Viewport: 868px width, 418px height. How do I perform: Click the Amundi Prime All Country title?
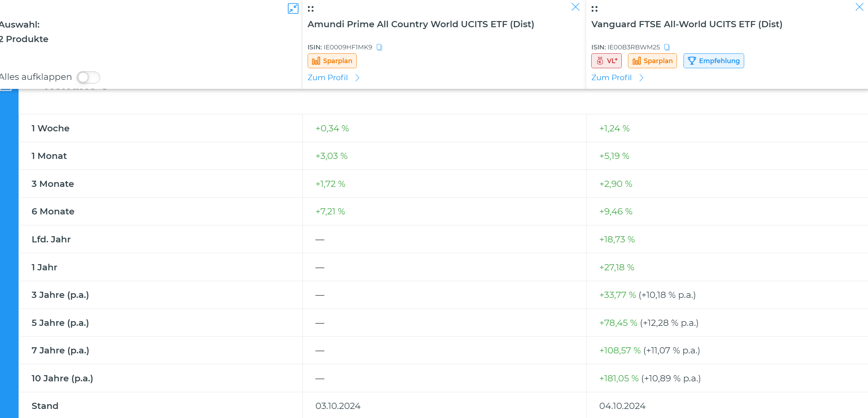tap(421, 24)
